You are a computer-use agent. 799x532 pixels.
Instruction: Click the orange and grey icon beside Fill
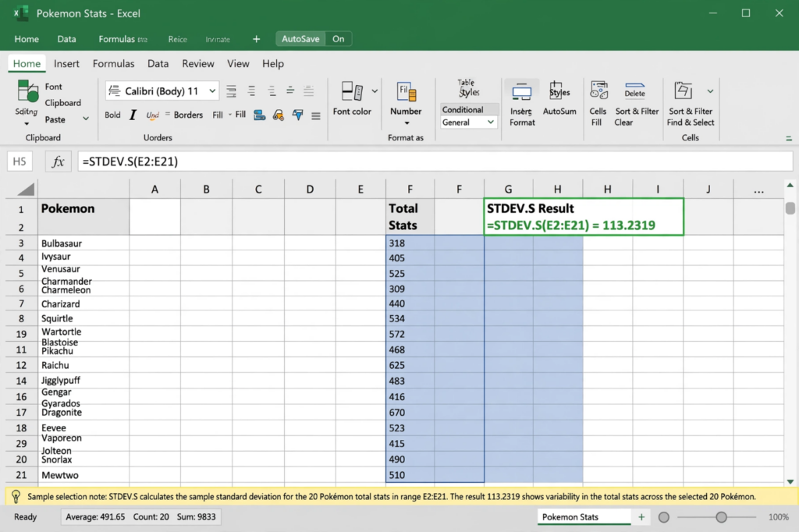pos(279,115)
